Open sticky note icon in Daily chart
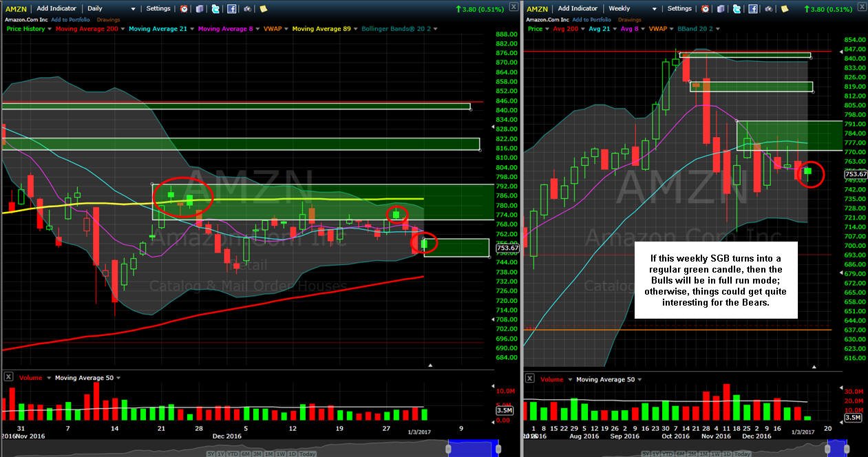The width and height of the screenshot is (868, 457). click(264, 9)
